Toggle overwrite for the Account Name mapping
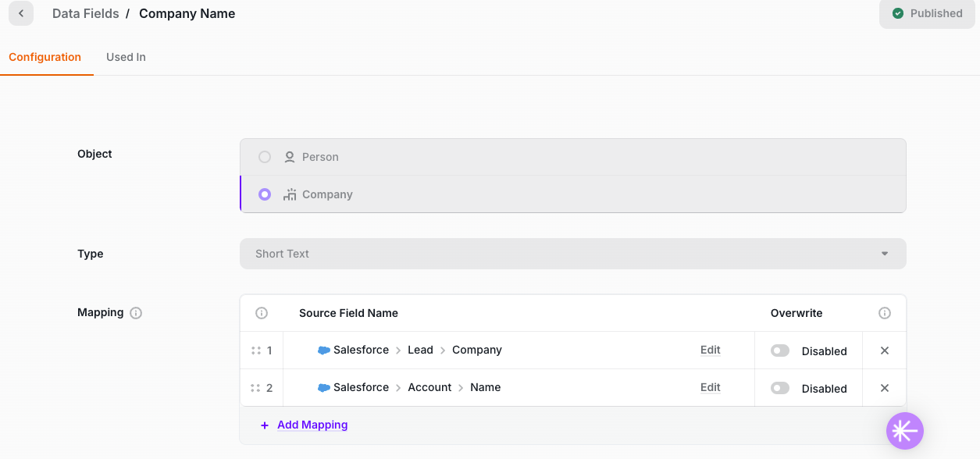The image size is (980, 459). tap(780, 388)
